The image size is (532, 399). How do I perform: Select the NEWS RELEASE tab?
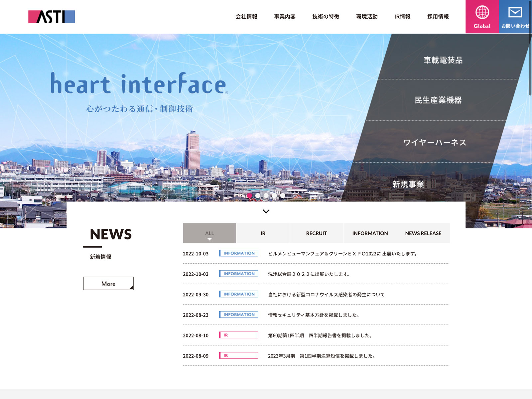click(x=423, y=233)
